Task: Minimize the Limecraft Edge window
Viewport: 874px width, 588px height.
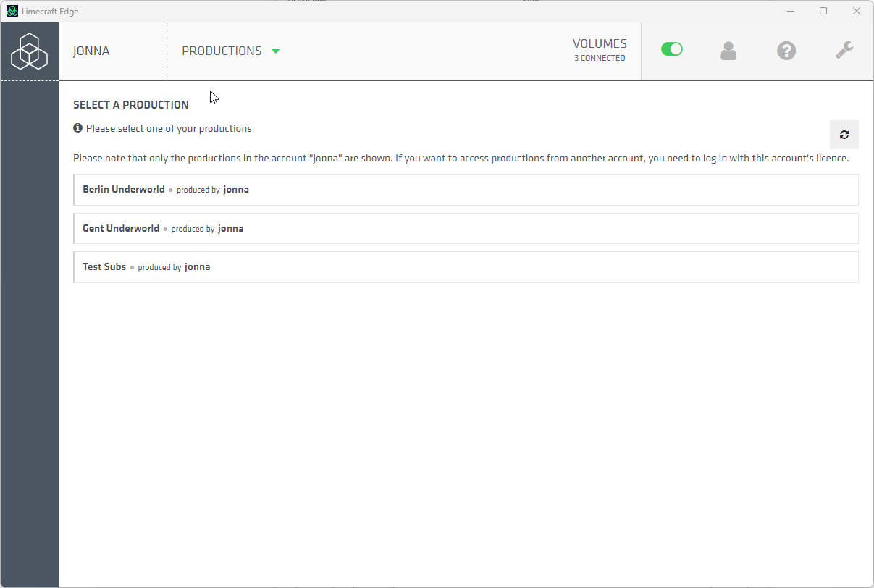Action: (791, 11)
